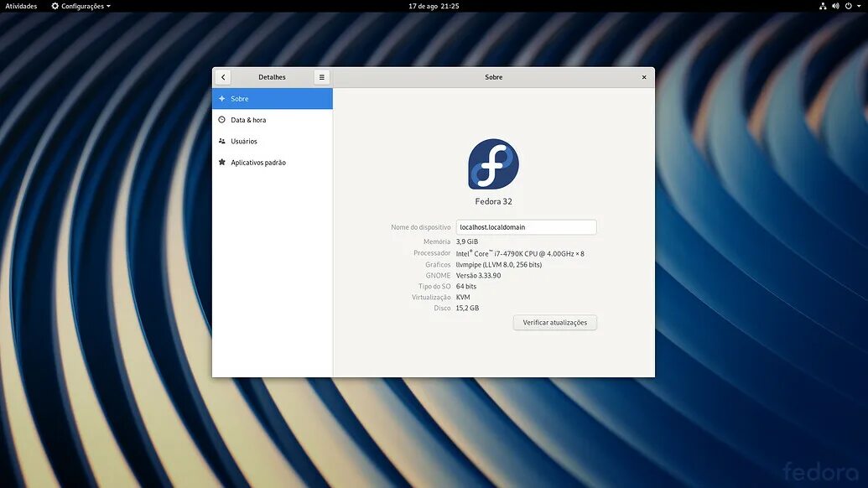This screenshot has width=868, height=488.
Task: Click the network icon in the top bar
Action: pos(823,6)
